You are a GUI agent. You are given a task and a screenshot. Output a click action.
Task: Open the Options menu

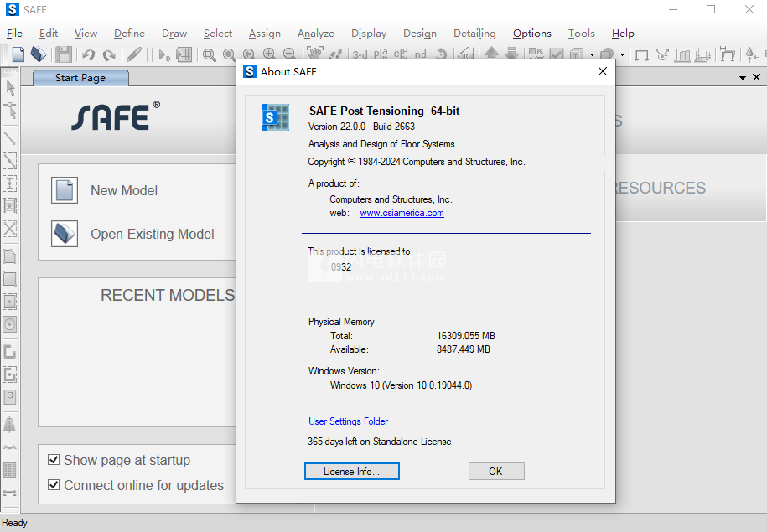[x=532, y=34]
